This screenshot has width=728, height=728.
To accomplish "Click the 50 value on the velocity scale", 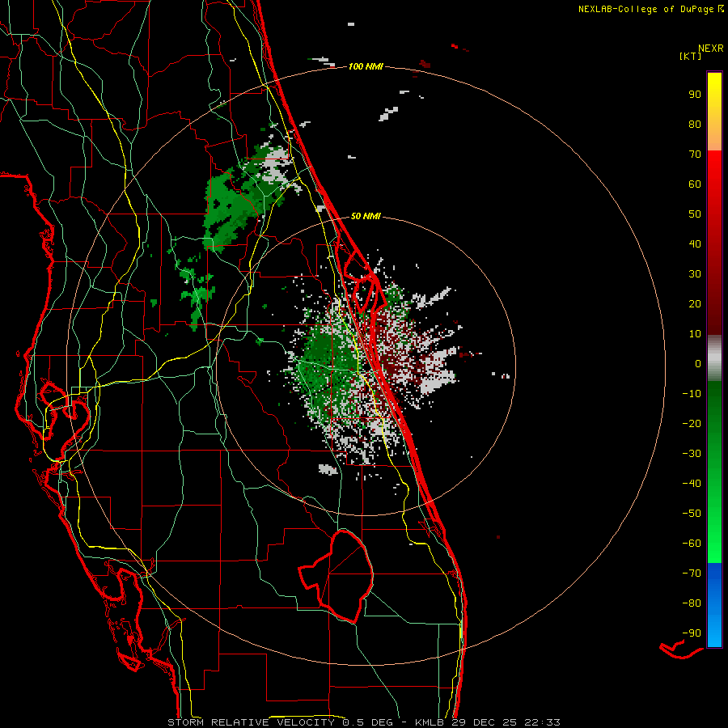I will tap(695, 214).
